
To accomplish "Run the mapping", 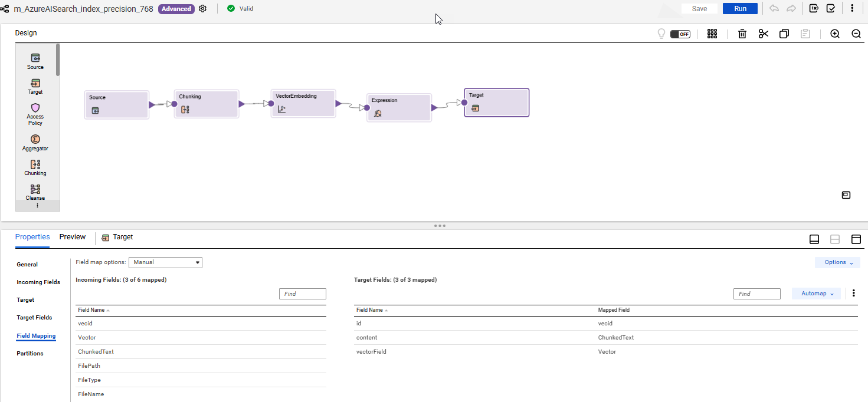I will (740, 9).
